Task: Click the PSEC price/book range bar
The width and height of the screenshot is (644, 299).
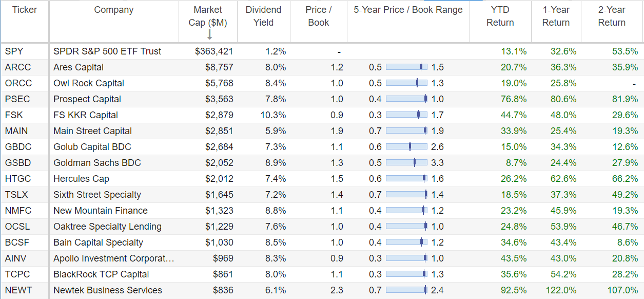Action: [x=406, y=99]
